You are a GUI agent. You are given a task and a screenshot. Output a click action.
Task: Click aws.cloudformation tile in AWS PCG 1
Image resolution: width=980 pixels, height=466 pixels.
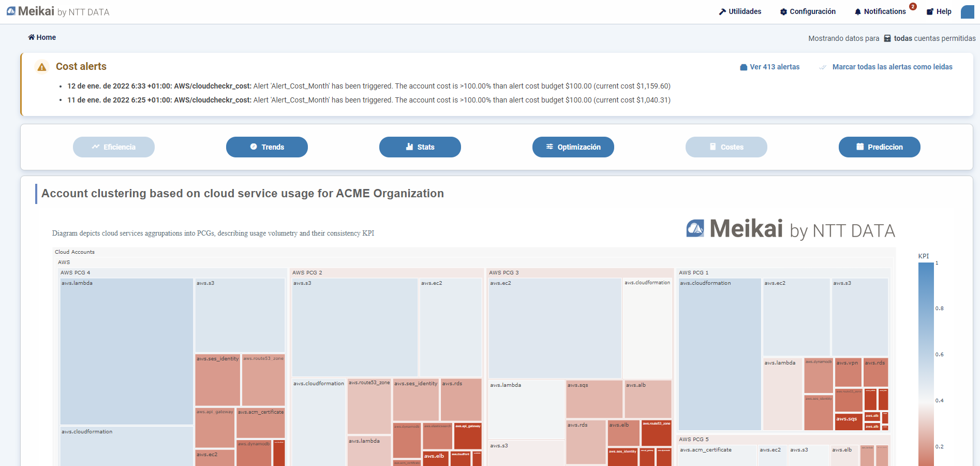[x=720, y=354]
